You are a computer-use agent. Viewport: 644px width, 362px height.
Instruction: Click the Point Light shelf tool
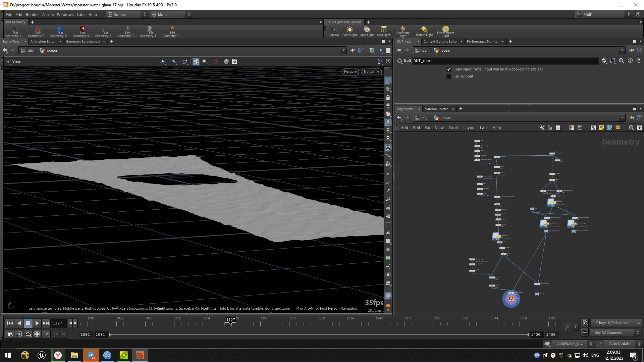[x=350, y=31]
